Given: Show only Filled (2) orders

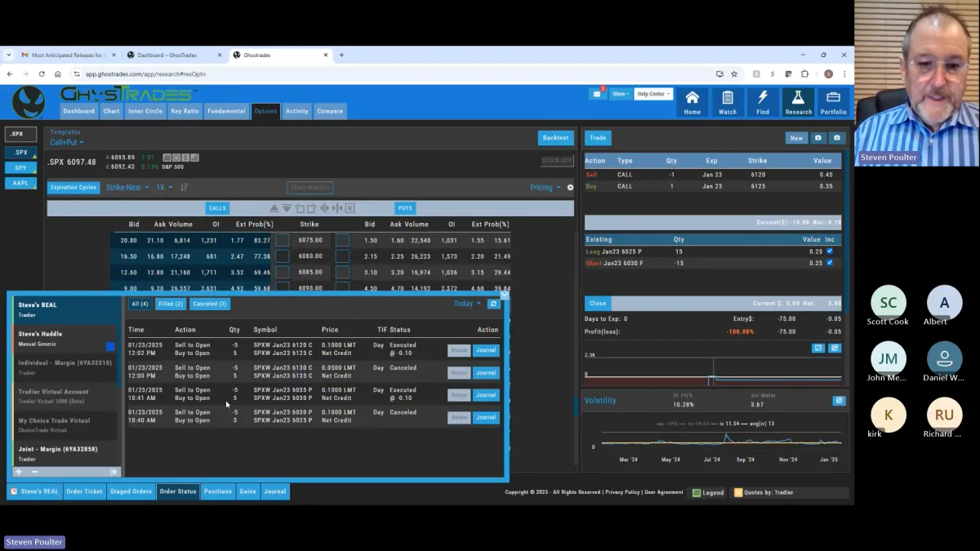Looking at the screenshot, I should click(171, 304).
